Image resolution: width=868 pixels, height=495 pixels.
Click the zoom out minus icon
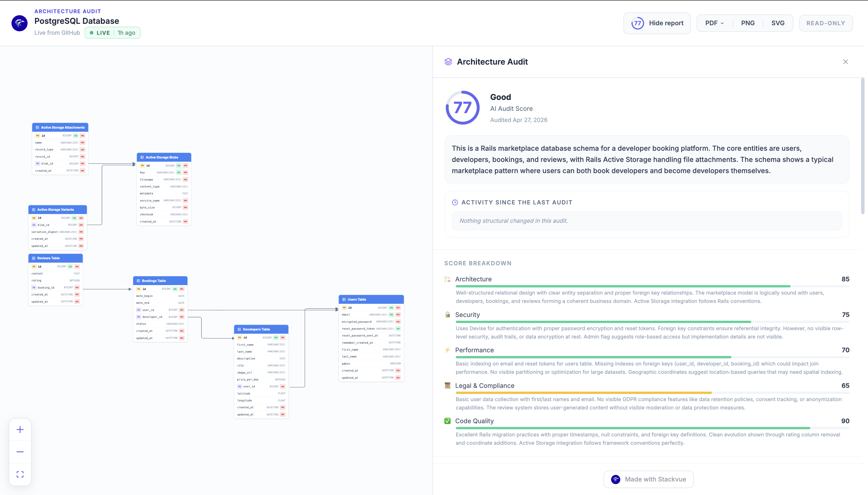(x=20, y=452)
